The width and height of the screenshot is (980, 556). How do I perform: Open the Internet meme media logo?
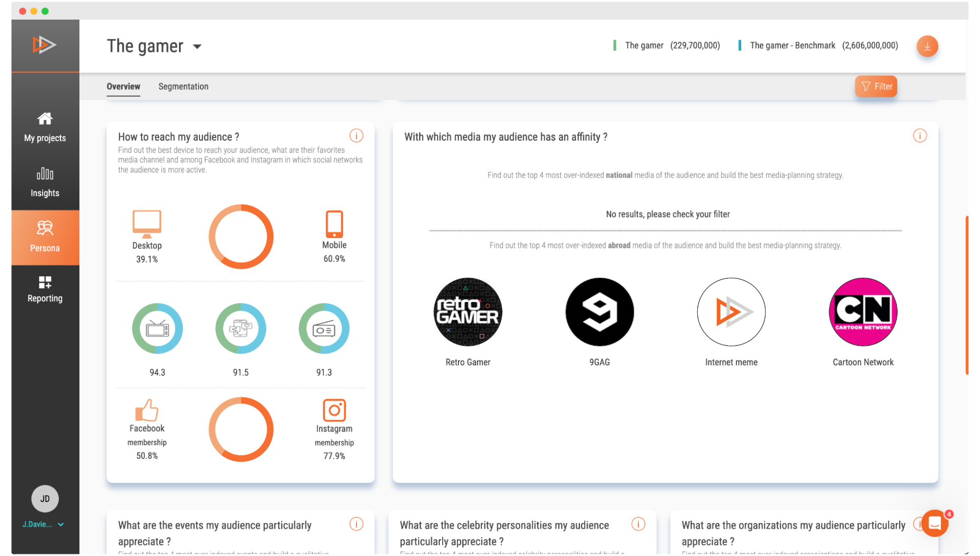click(x=731, y=312)
